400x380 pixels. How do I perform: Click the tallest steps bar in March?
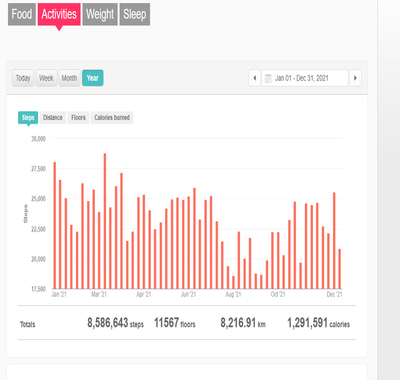click(105, 221)
